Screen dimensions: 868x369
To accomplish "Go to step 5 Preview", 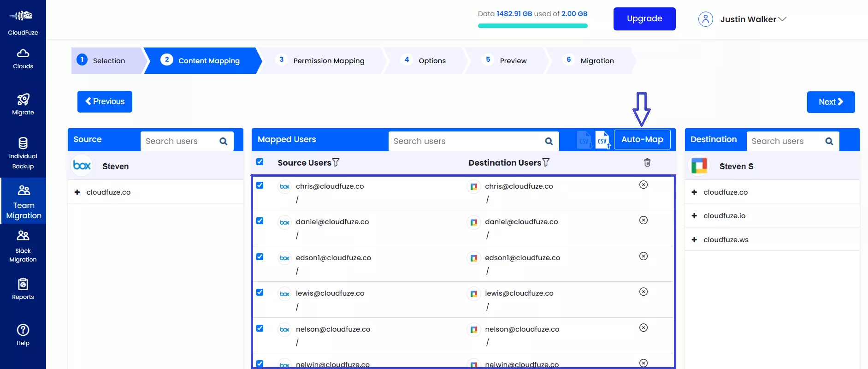I will [506, 60].
